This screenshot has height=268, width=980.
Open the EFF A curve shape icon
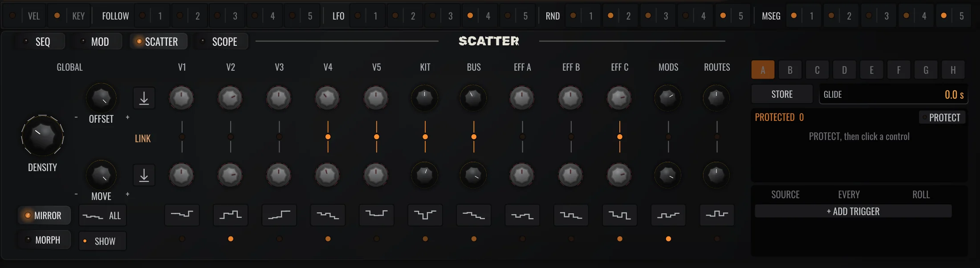pos(522,215)
